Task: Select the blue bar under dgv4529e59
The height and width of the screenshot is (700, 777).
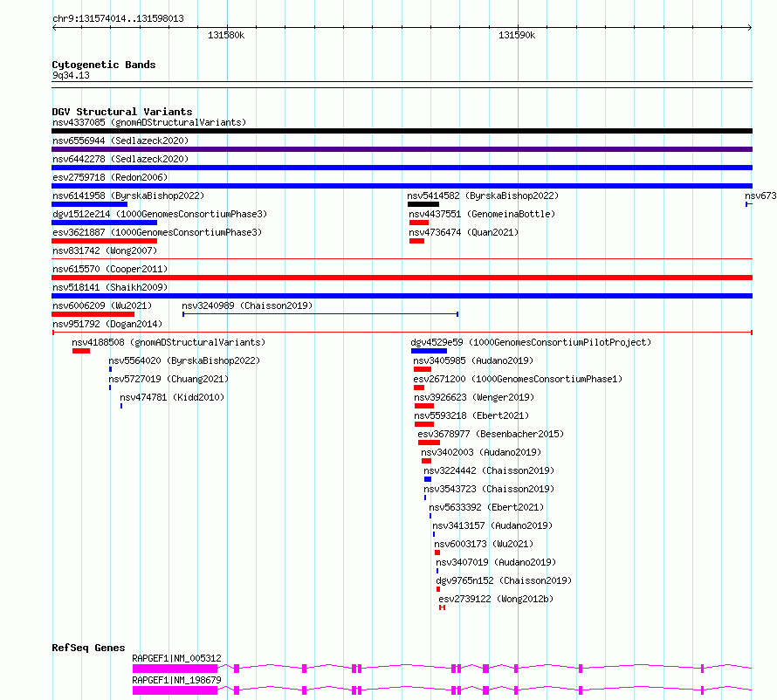Action: click(429, 351)
